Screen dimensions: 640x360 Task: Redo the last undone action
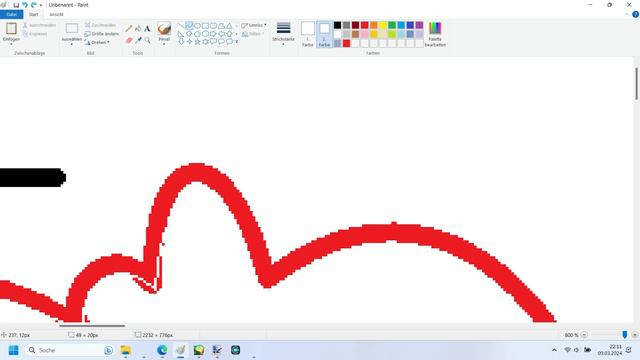(33, 5)
